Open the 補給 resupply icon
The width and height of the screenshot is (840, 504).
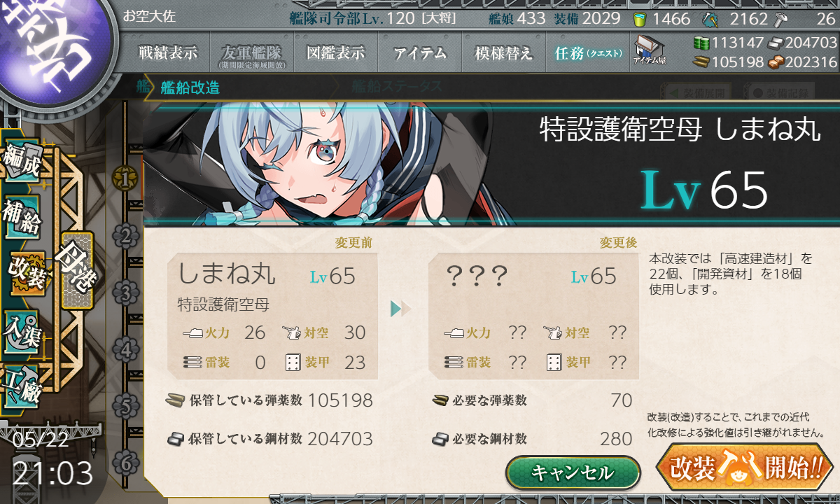tap(22, 218)
